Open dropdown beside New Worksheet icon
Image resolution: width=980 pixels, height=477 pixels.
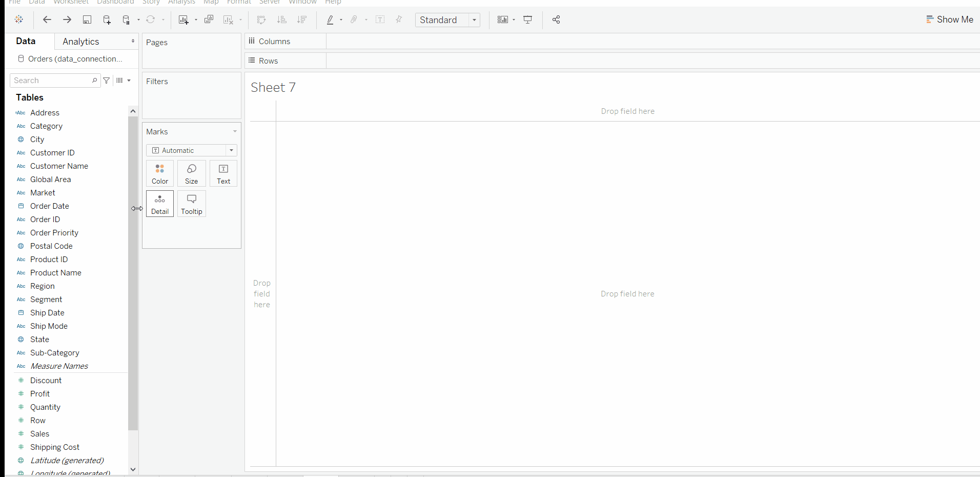coord(196,19)
